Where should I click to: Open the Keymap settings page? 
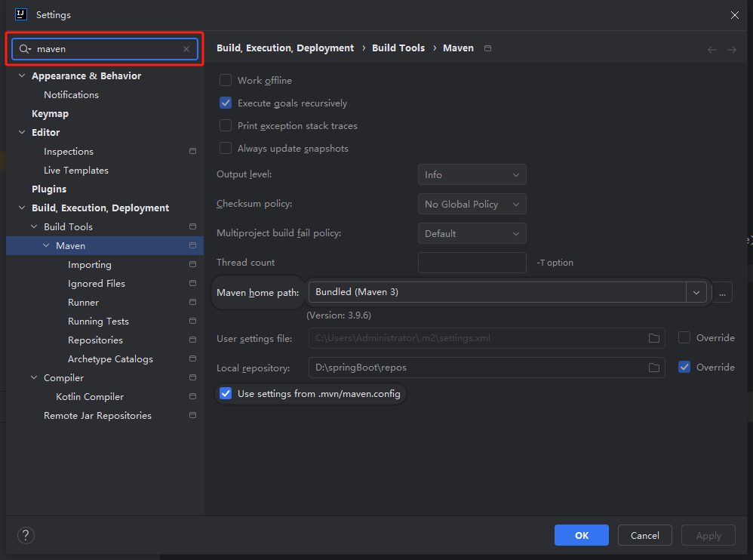50,114
